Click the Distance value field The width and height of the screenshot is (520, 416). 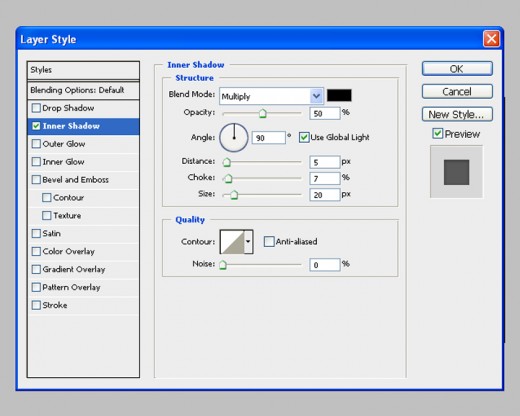[325, 162]
